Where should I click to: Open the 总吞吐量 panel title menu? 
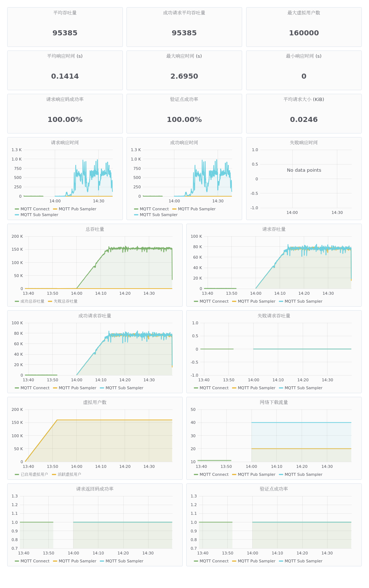coord(95,229)
